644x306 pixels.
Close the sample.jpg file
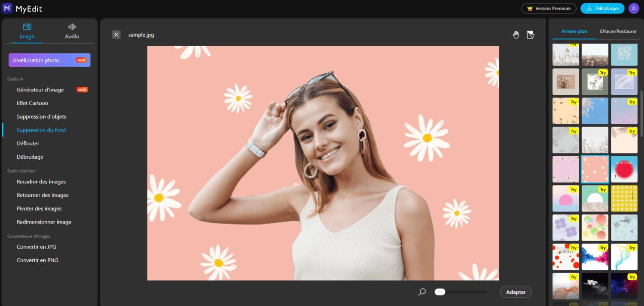pos(116,34)
